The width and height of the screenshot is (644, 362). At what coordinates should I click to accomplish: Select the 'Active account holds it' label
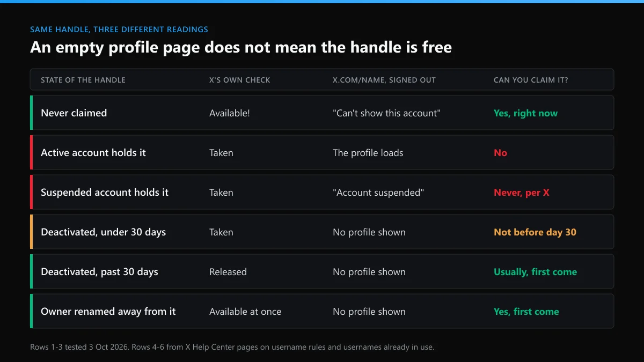click(x=93, y=153)
